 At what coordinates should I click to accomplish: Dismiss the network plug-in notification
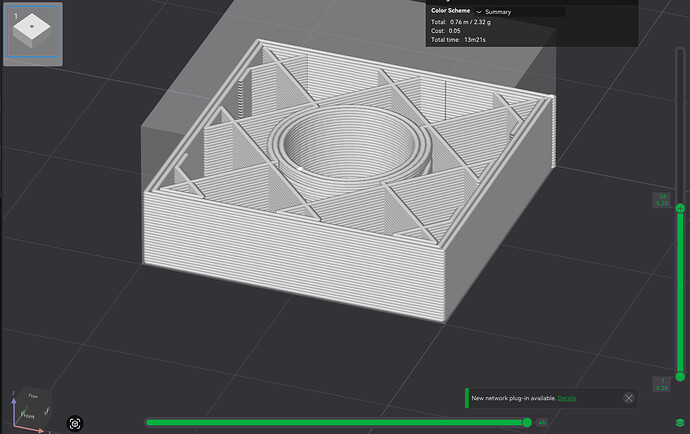628,398
